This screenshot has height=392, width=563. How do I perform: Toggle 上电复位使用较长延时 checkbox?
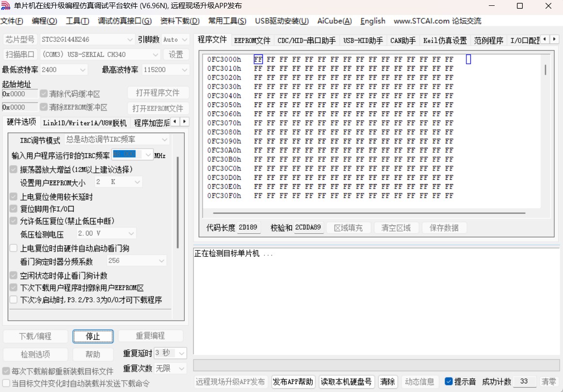click(x=14, y=197)
